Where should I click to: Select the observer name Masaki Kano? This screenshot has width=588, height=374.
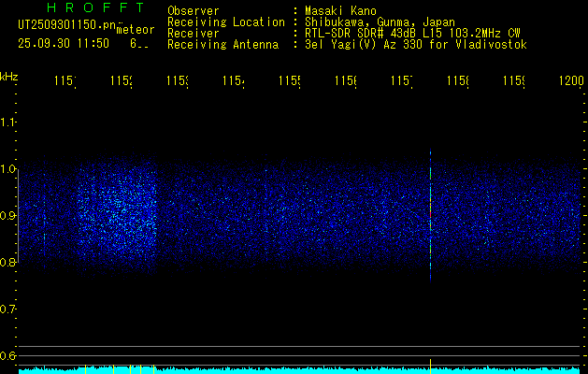pos(340,11)
